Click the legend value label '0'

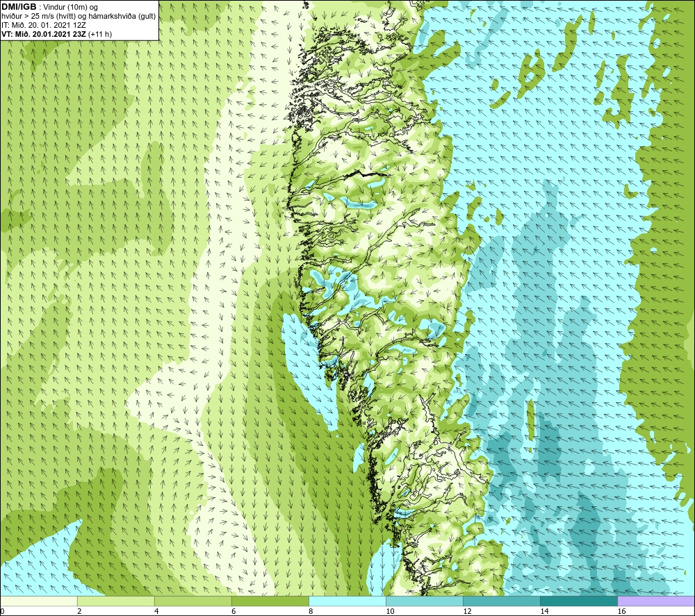[2, 612]
